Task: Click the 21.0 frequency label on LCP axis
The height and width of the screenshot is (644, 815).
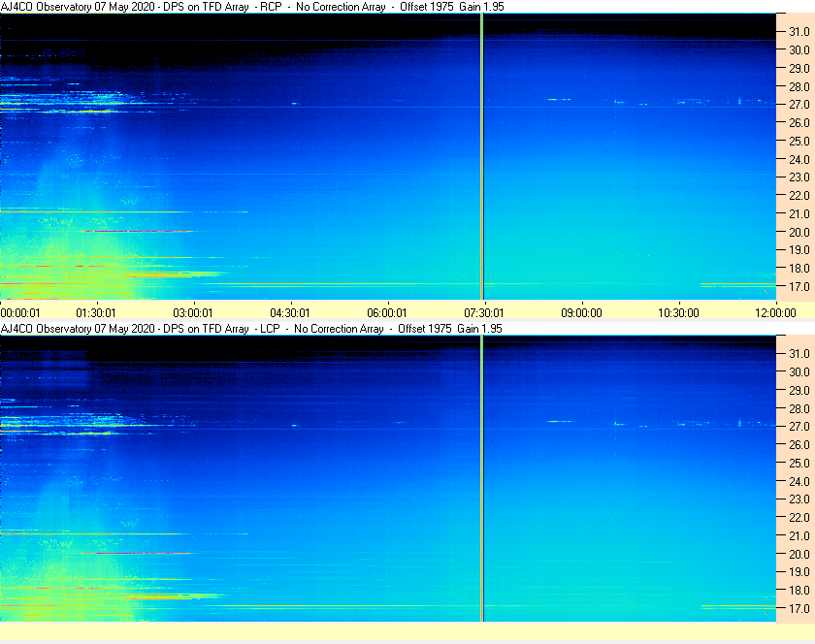Action: point(799,535)
